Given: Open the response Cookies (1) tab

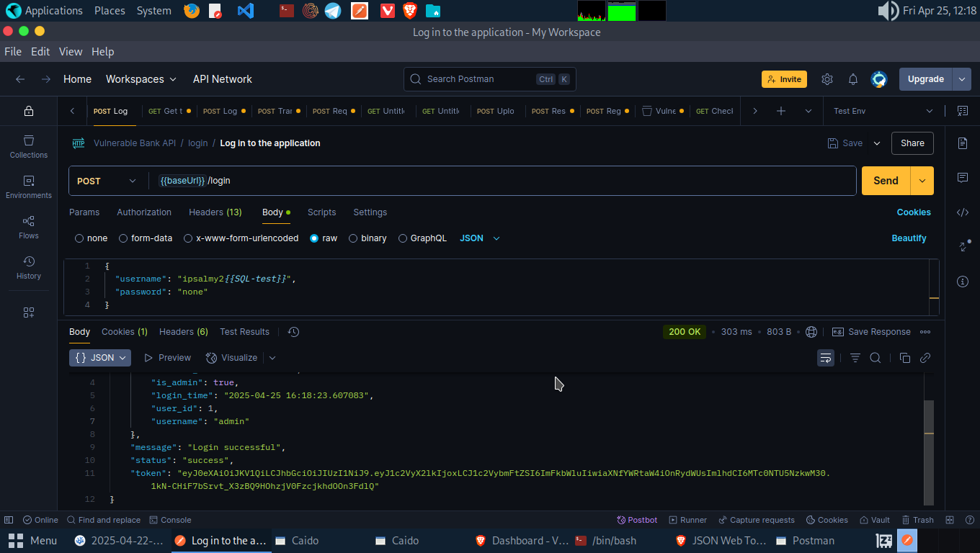Looking at the screenshot, I should tap(125, 332).
